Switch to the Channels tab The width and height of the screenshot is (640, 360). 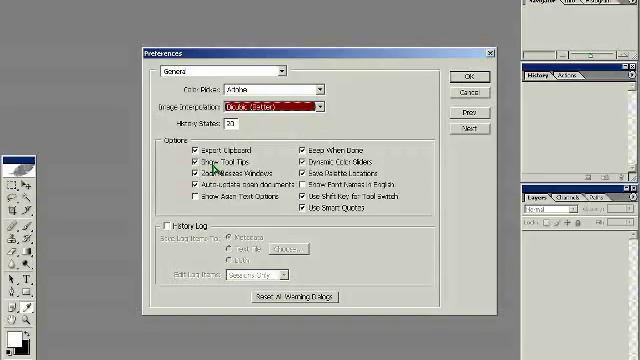tap(568, 198)
